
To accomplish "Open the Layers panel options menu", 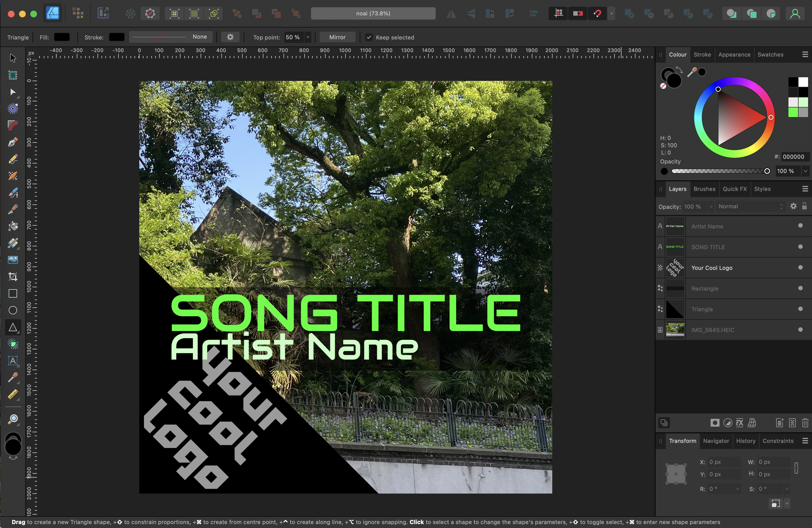I will (805, 189).
